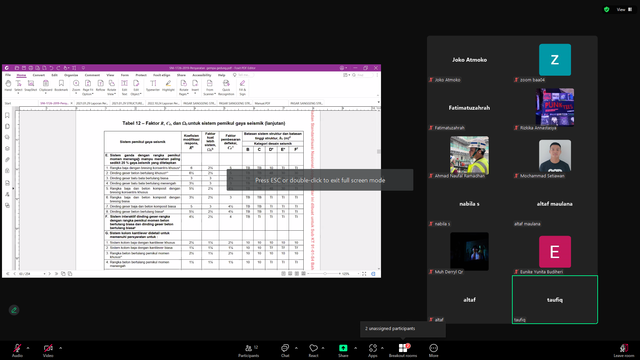Select Eunike Yunita Budiheri tile with E avatar

tap(555, 252)
